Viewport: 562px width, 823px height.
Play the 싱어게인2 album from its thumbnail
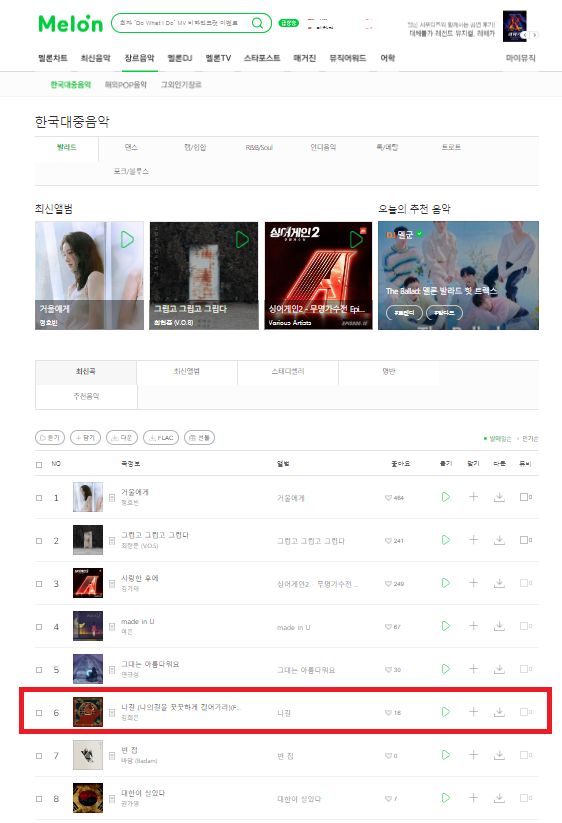[356, 240]
